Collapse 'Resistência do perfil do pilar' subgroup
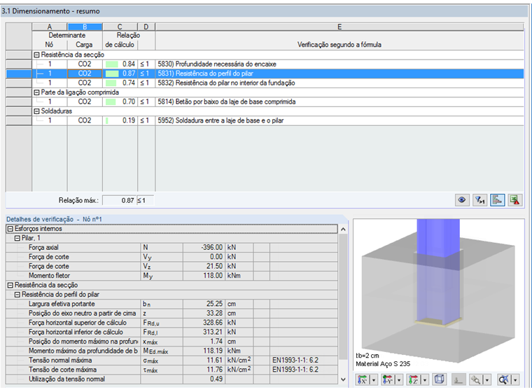This screenshot has width=532, height=392. coord(17,295)
